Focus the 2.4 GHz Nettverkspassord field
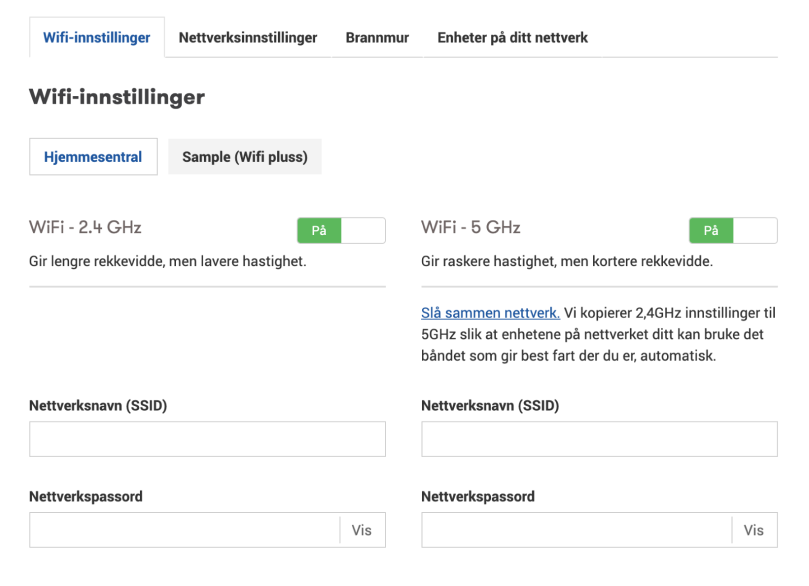This screenshot has width=809, height=586. point(184,530)
